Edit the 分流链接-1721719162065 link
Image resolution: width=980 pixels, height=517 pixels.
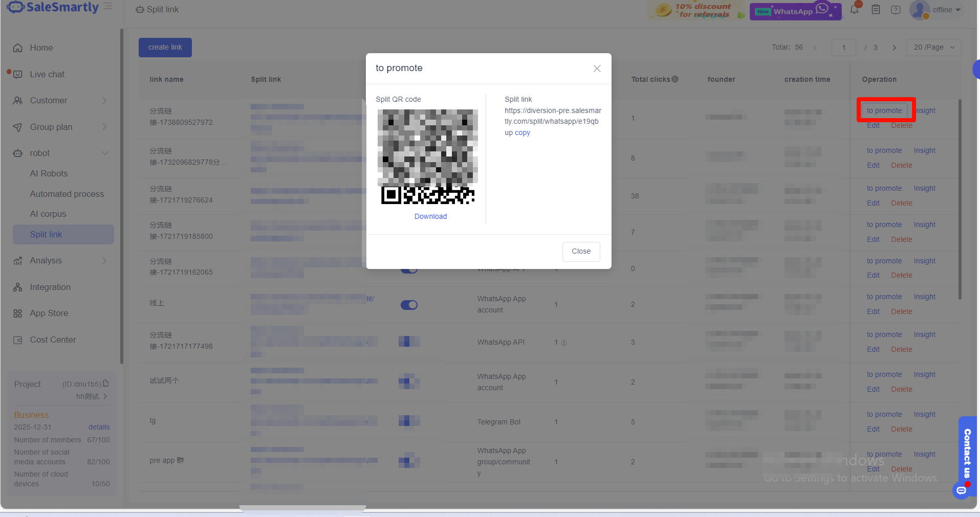pyautogui.click(x=873, y=275)
